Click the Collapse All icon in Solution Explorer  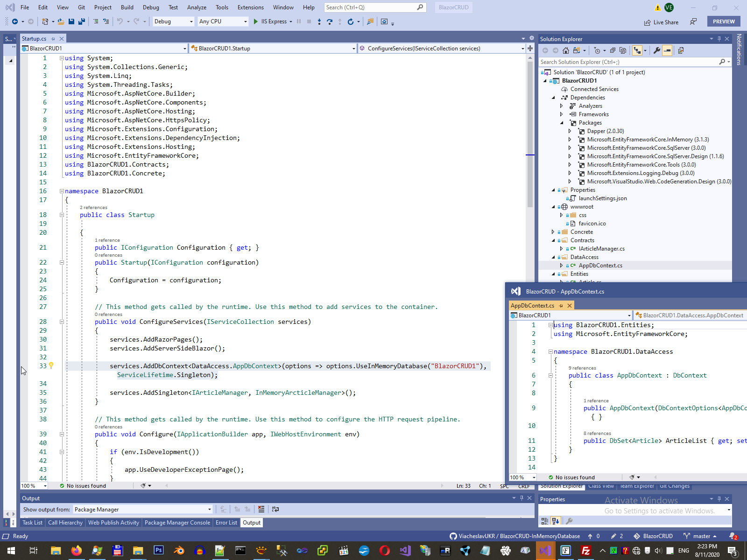[613, 50]
